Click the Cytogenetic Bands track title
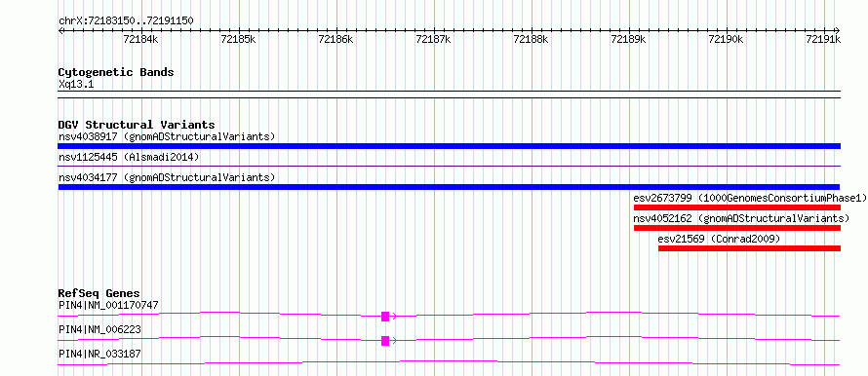This screenshot has width=868, height=376. click(x=116, y=72)
